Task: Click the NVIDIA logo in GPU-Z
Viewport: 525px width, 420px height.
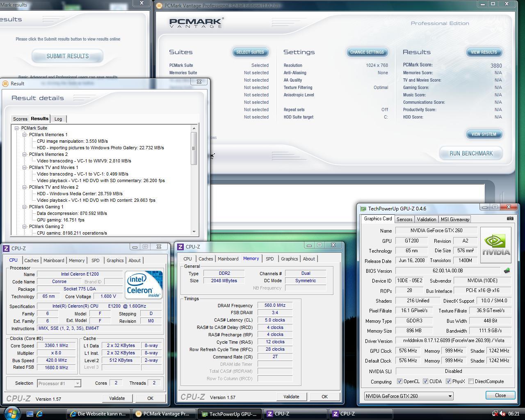Action: (x=495, y=245)
